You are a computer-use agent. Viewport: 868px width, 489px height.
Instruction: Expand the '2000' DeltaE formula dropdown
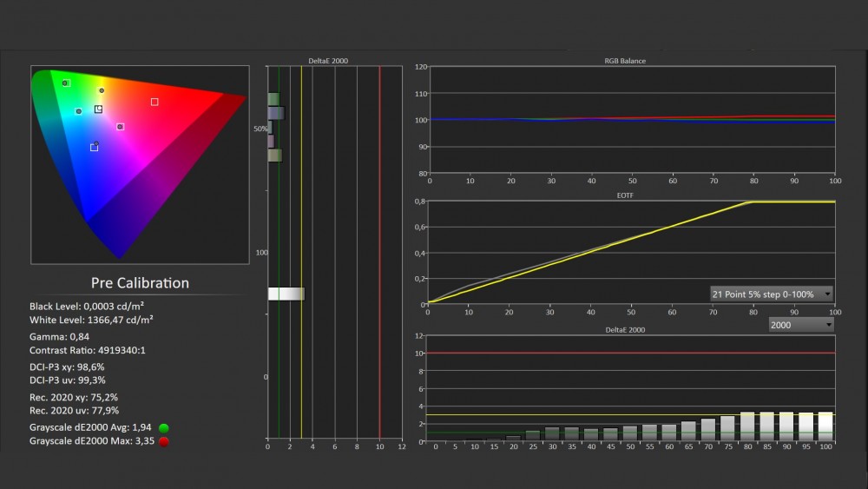pos(801,324)
